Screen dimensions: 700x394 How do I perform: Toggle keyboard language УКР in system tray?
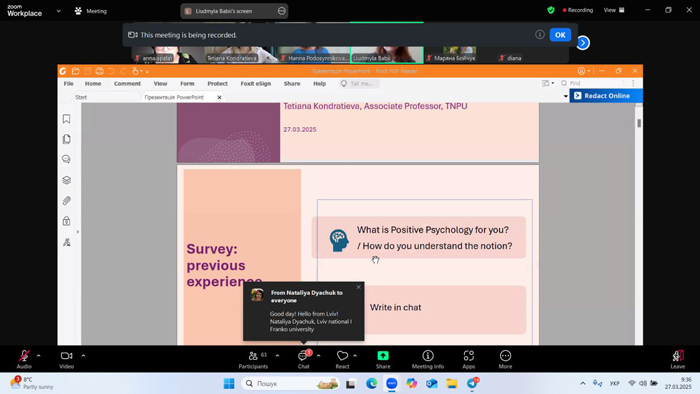point(615,383)
